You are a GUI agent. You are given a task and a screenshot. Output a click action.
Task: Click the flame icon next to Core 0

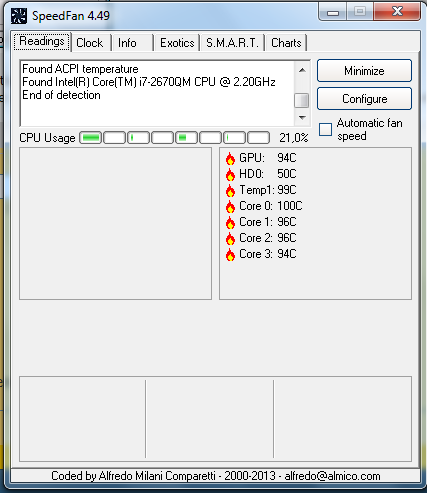click(230, 207)
